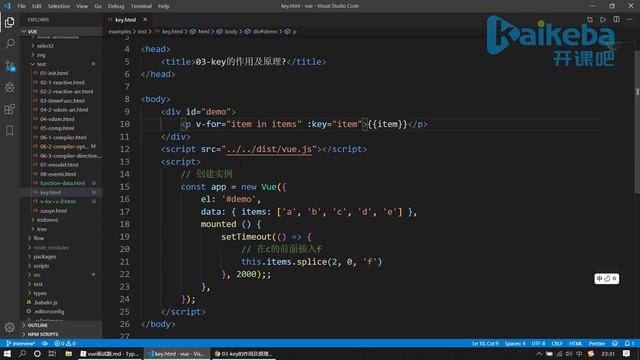Open Windows taskbar search
This screenshot has width=640, height=360.
click(x=22, y=353)
